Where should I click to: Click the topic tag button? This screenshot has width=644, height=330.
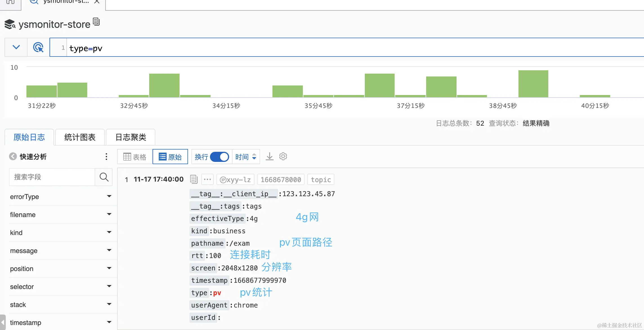point(321,180)
